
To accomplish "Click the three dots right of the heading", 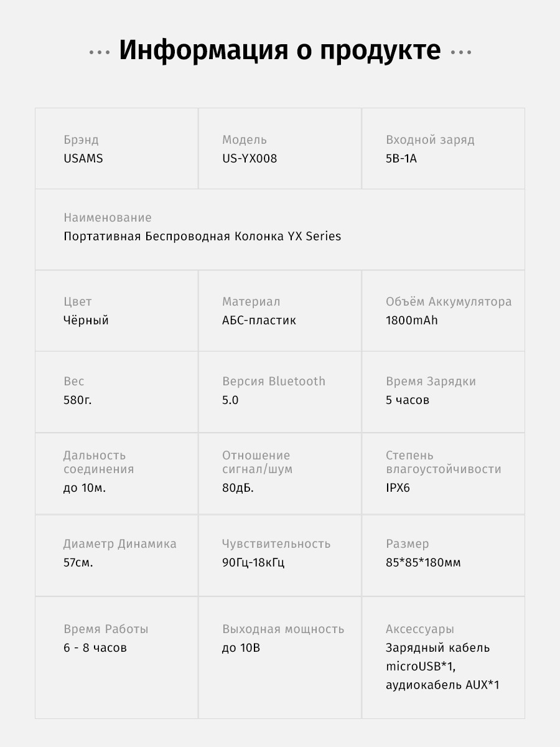I will point(460,52).
